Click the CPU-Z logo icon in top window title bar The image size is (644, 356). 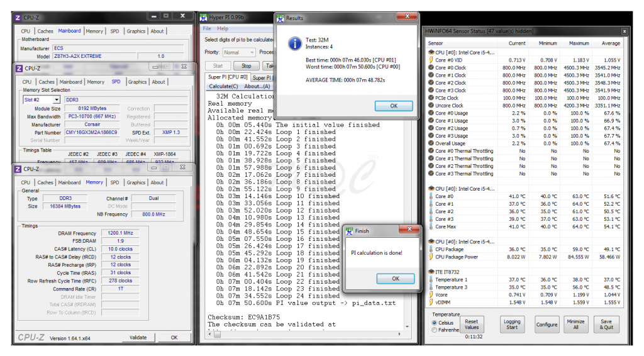[19, 17]
